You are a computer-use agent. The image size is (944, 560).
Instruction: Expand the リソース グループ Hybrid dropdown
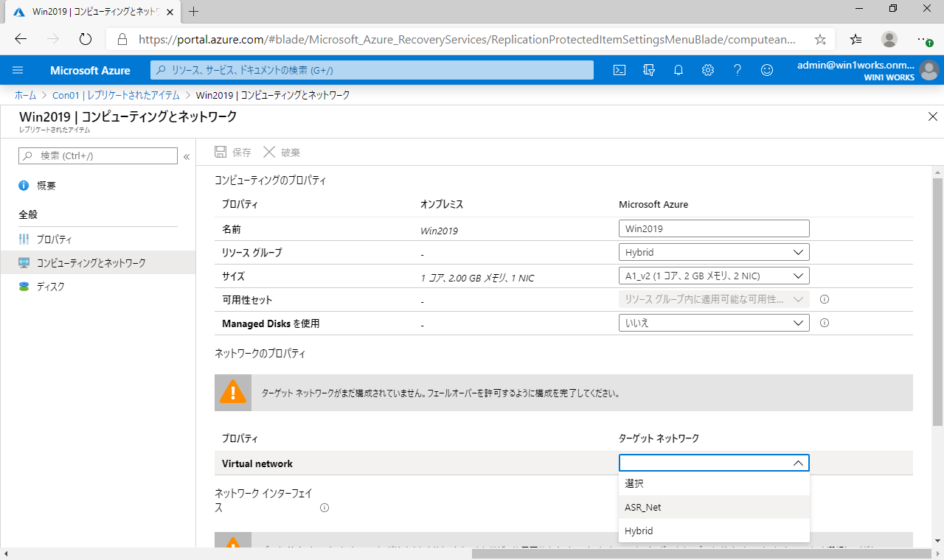714,252
